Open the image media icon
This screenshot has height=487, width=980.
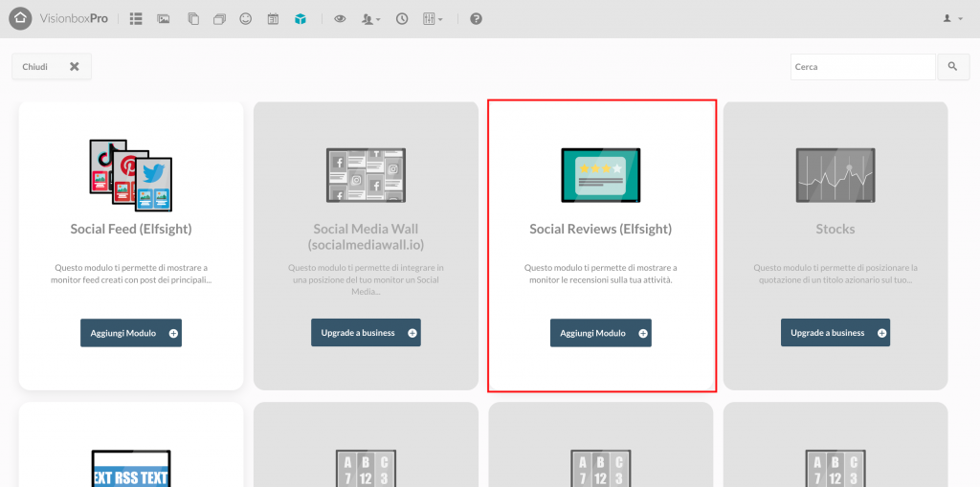[164, 19]
